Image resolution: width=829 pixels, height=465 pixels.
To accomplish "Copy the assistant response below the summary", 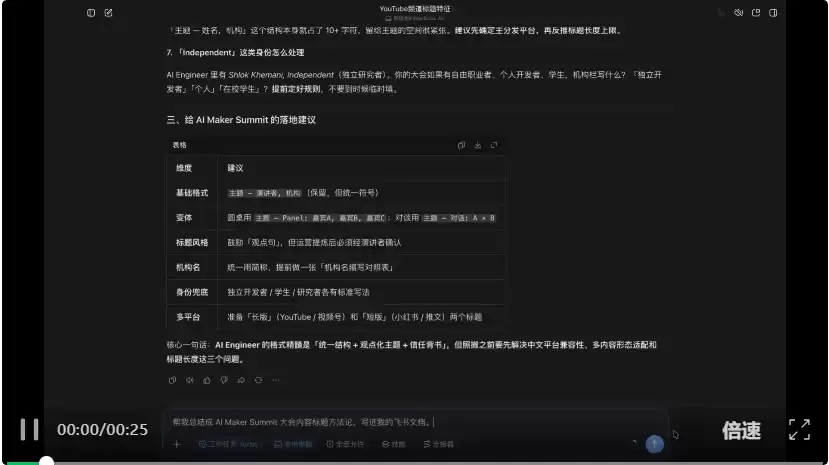I will [172, 380].
